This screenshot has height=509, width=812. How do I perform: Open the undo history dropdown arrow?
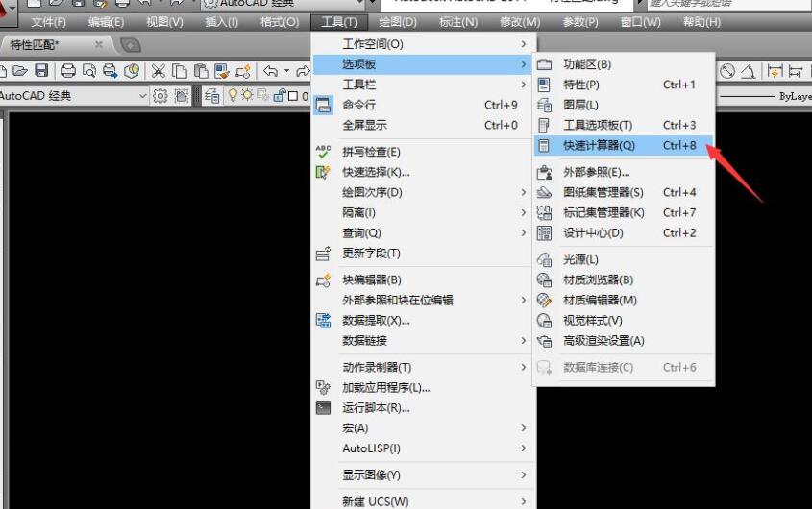pyautogui.click(x=286, y=70)
